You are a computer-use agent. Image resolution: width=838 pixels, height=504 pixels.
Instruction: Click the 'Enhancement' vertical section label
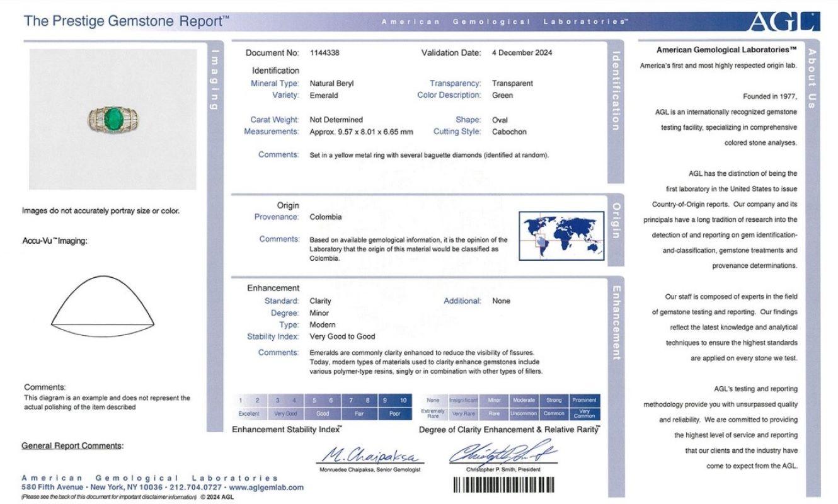tap(616, 323)
